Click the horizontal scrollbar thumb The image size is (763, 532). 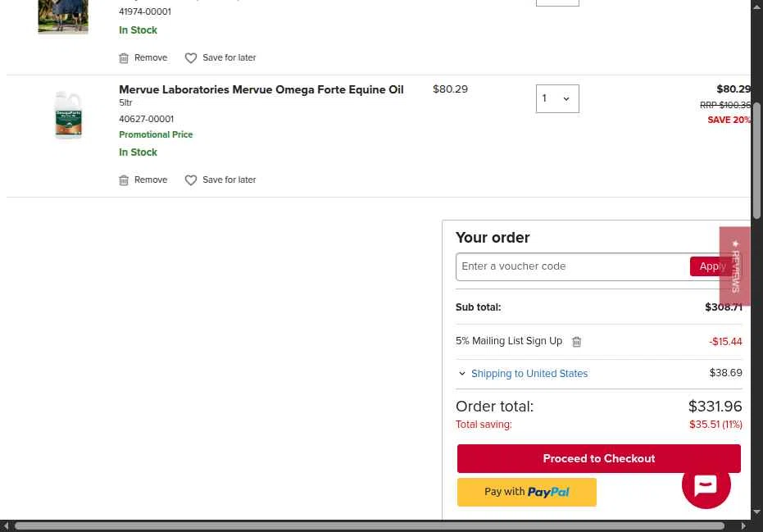(x=370, y=526)
